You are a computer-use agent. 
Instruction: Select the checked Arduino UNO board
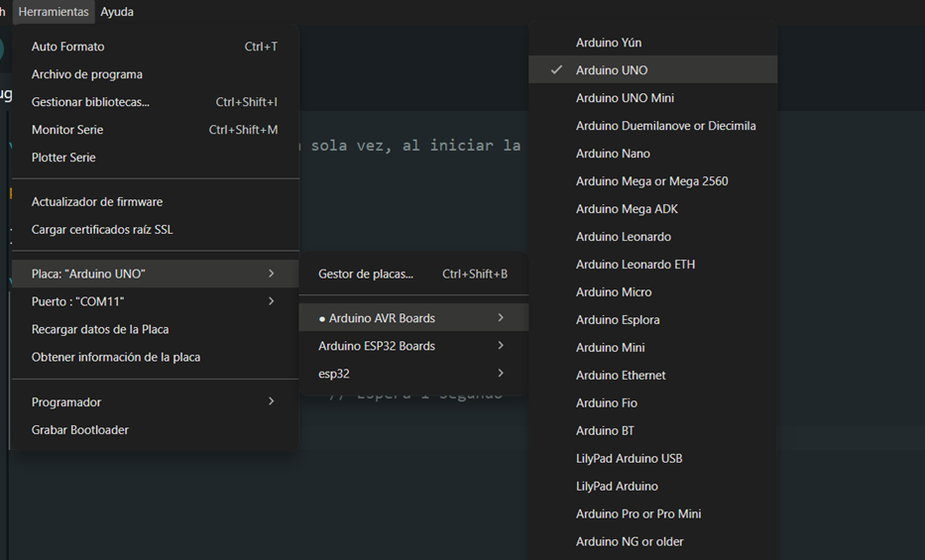click(x=652, y=70)
